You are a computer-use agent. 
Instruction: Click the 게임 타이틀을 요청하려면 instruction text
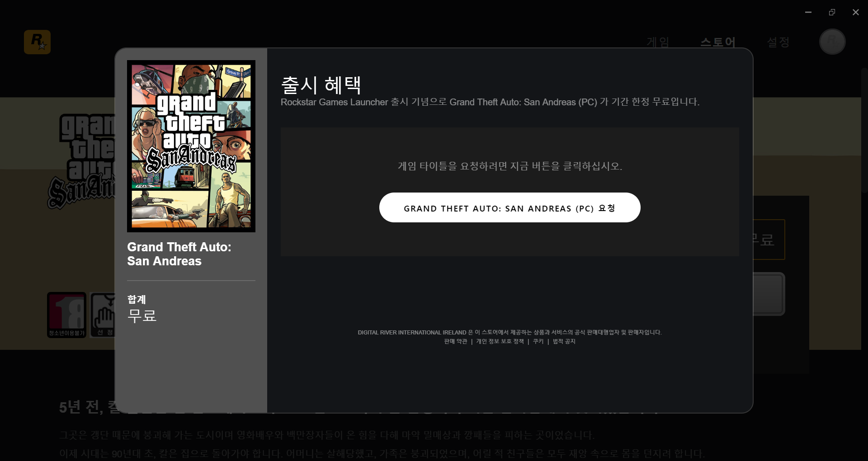coord(510,166)
